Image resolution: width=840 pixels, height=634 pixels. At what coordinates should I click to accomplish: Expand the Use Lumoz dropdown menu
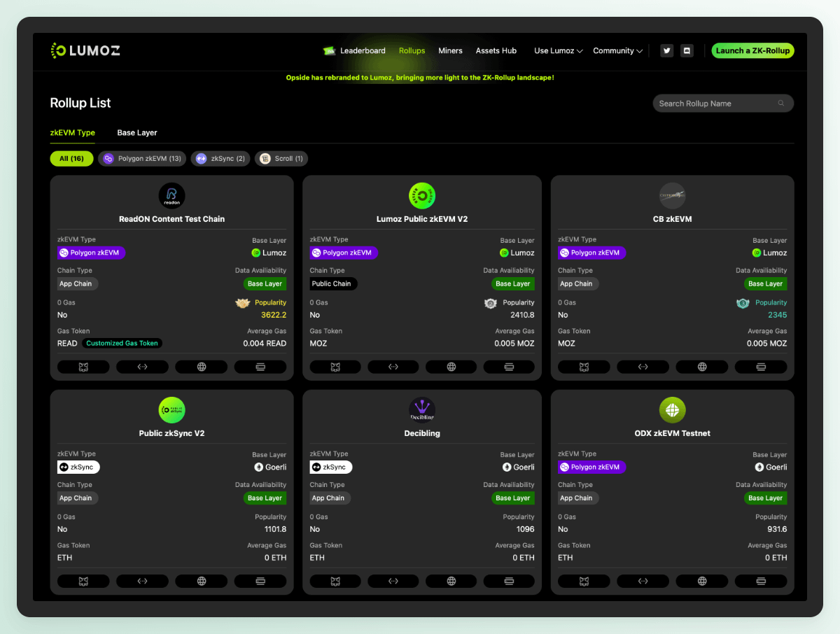[x=558, y=50]
